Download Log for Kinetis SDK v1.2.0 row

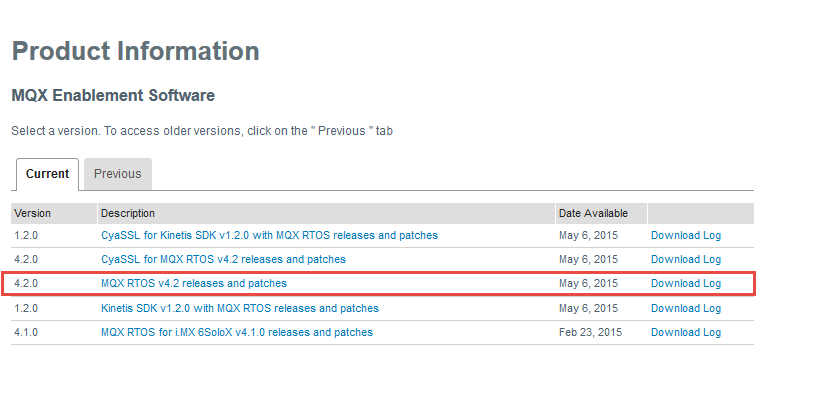pos(685,308)
